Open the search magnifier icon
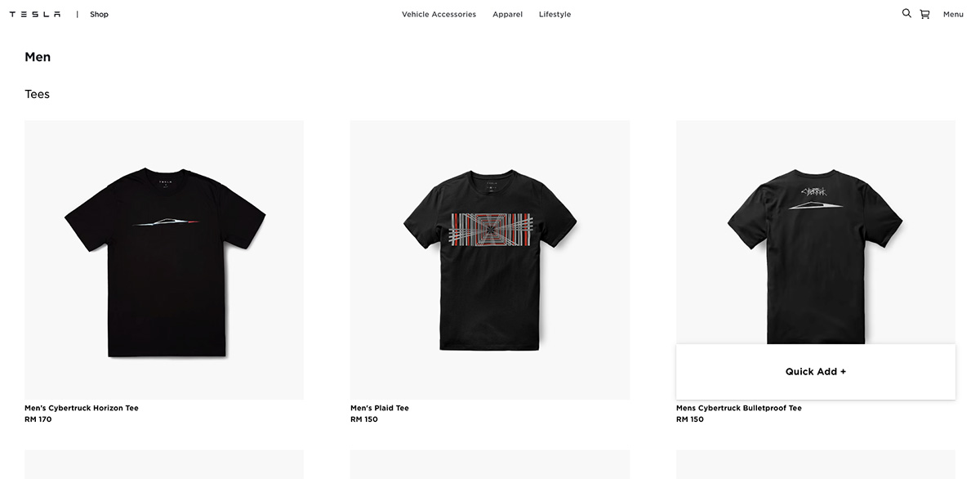This screenshot has height=479, width=980. click(906, 13)
